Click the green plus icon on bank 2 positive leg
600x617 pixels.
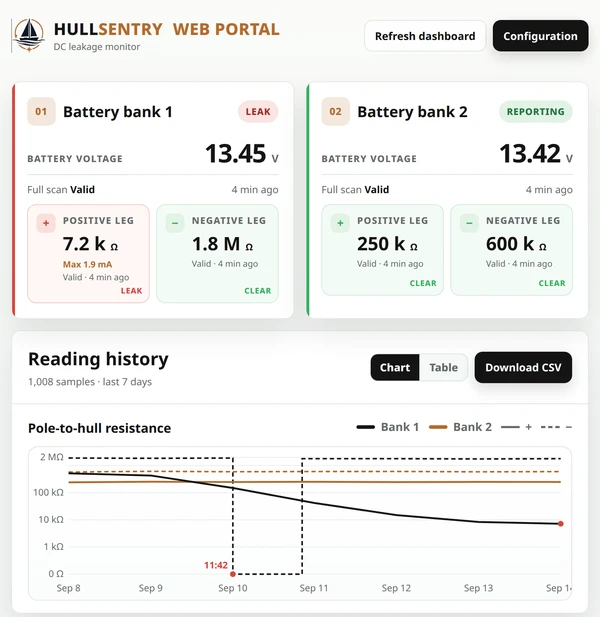click(340, 224)
